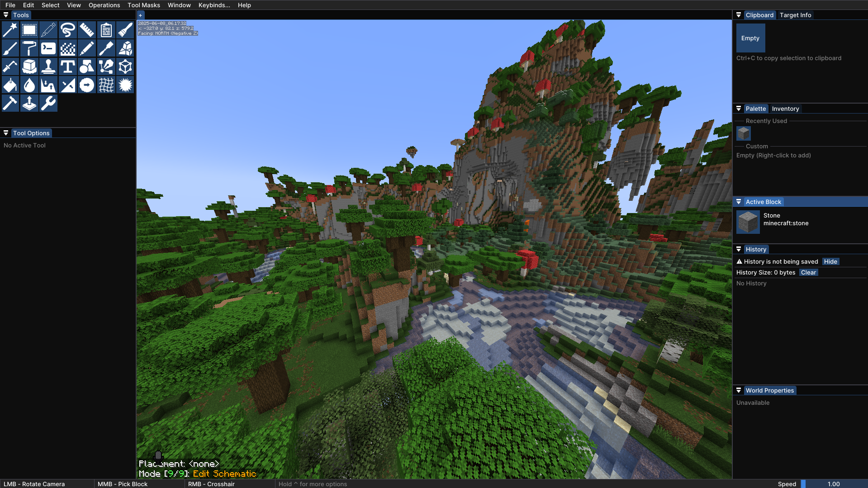Select the Hammer tool
The width and height of the screenshot is (868, 488).
(x=10, y=103)
